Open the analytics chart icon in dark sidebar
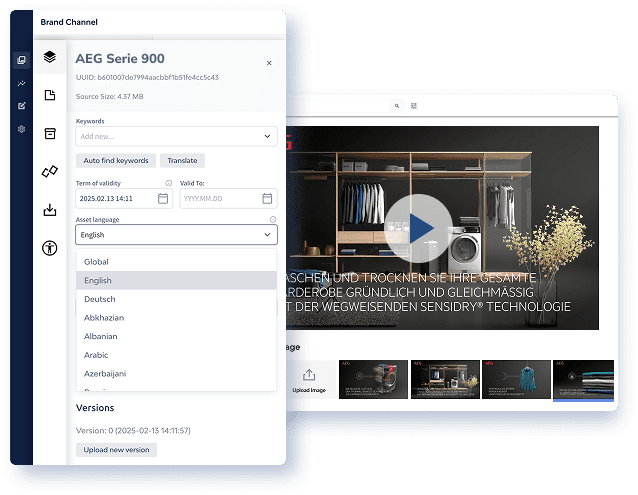 (21, 83)
